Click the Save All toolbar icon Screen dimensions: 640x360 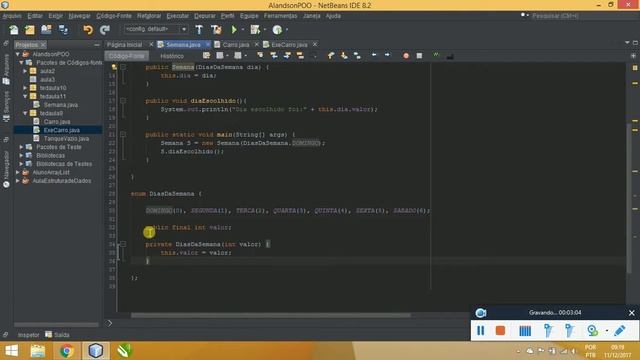pyautogui.click(x=63, y=29)
